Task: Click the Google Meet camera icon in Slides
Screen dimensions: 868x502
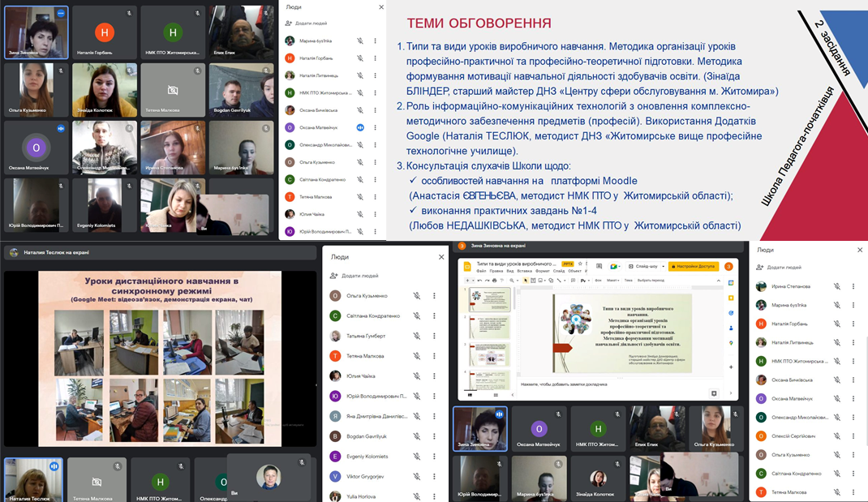Action: (x=616, y=266)
